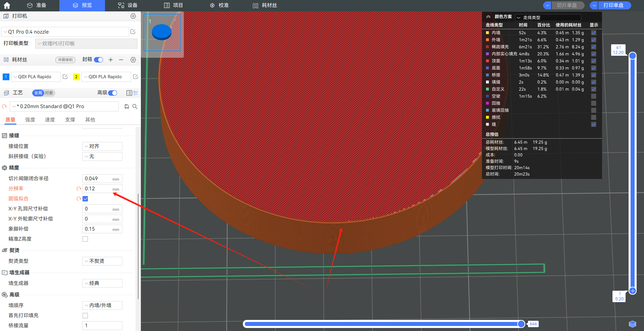This screenshot has height=331, width=644.
Task: Add a filament with the plus icon
Action: pos(111,60)
